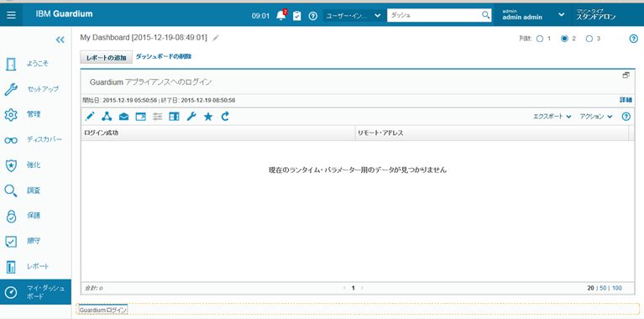This screenshot has height=319, width=644.
Task: Click the レポート report icon in sidebar
Action: tap(11, 267)
